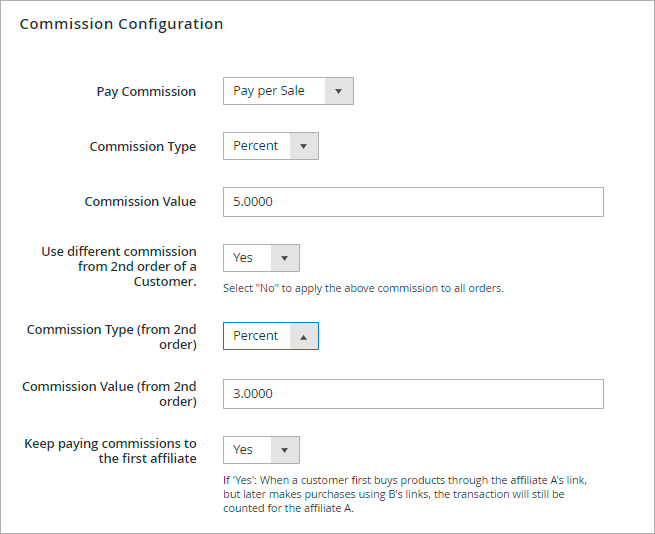655x534 pixels.
Task: Click the Pay per Sale dropdown arrow
Action: pyautogui.click(x=338, y=91)
